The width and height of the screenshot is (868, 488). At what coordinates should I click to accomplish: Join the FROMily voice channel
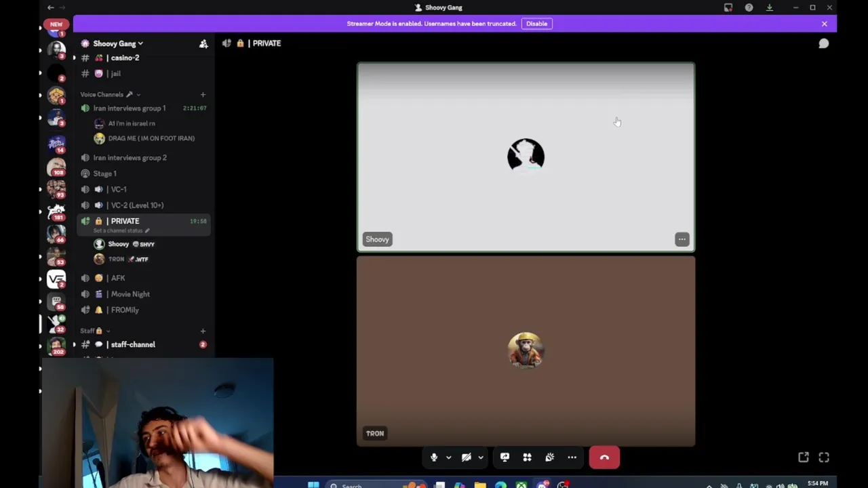pos(143,310)
